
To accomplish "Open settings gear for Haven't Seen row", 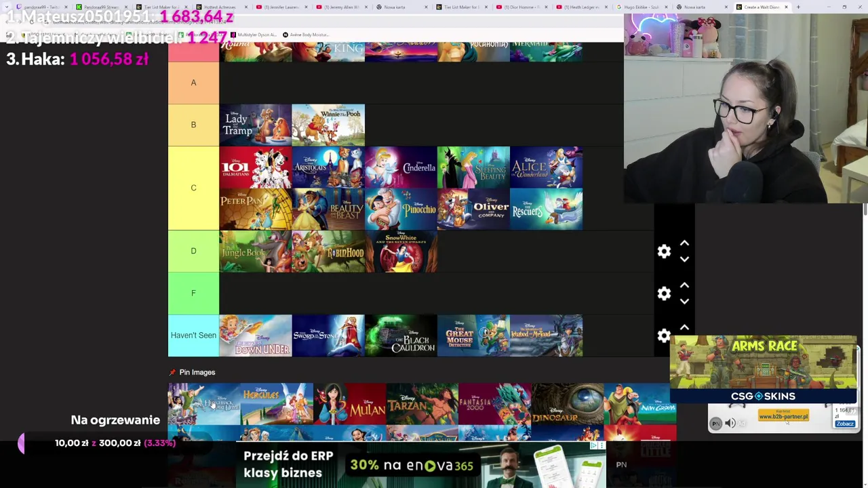I will [664, 335].
